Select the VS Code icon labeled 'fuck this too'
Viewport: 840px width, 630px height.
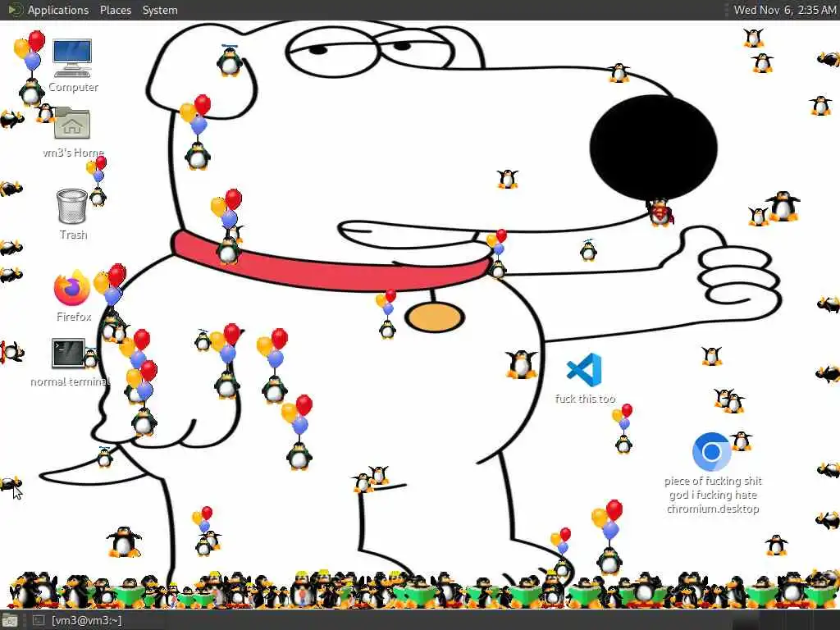[x=584, y=370]
